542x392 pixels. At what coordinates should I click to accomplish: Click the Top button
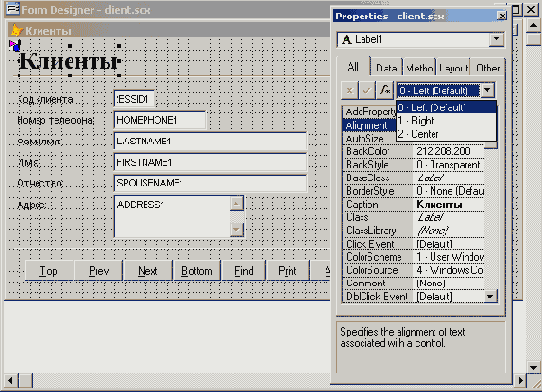coord(48,271)
